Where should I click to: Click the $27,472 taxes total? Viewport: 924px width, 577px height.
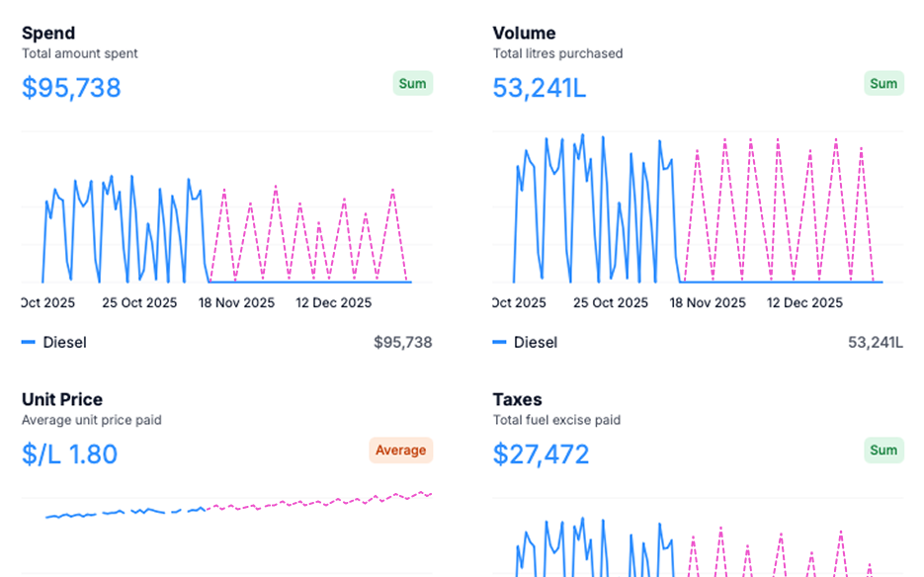click(541, 454)
